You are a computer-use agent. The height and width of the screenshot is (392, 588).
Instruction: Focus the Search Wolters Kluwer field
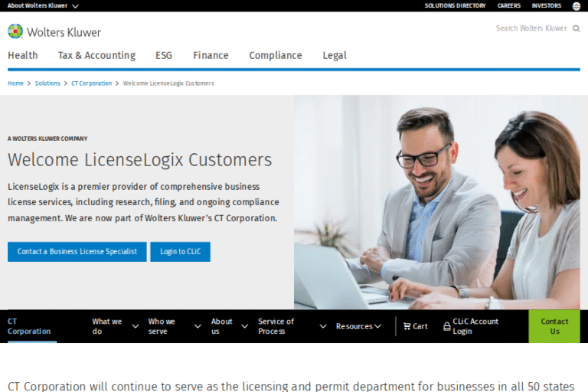(531, 28)
